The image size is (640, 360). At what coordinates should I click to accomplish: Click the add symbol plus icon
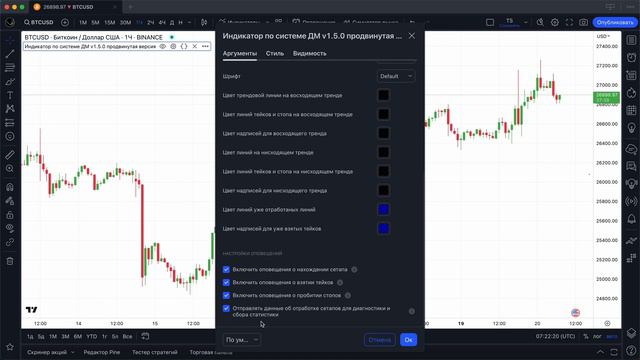(x=65, y=22)
